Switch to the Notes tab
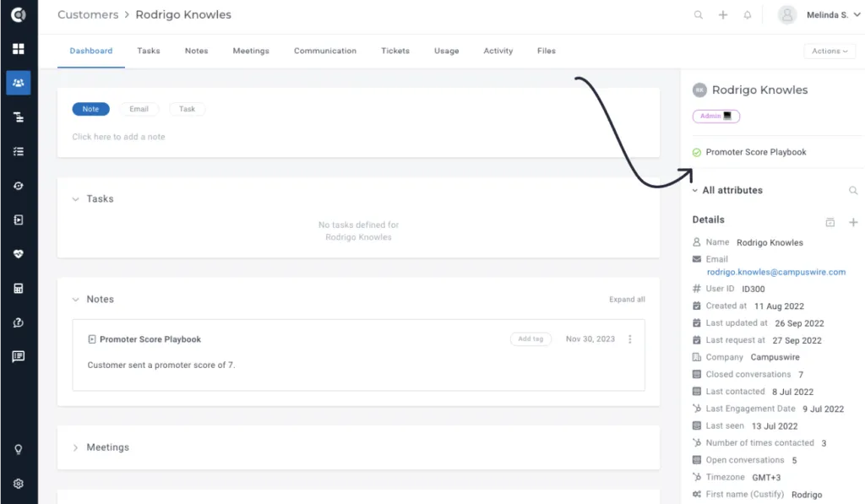The height and width of the screenshot is (504, 865). coord(196,51)
